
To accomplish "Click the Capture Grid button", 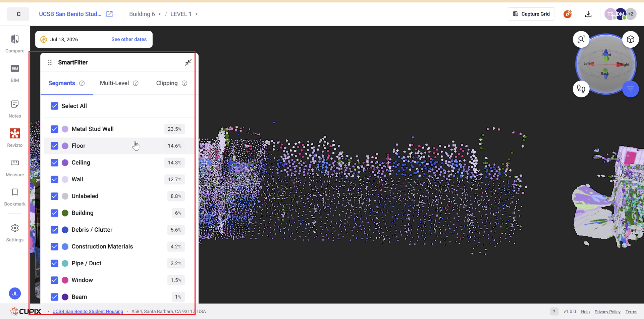I will coord(531,14).
